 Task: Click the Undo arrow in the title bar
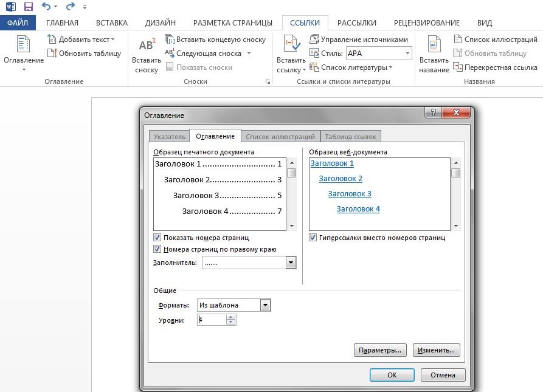coord(47,7)
